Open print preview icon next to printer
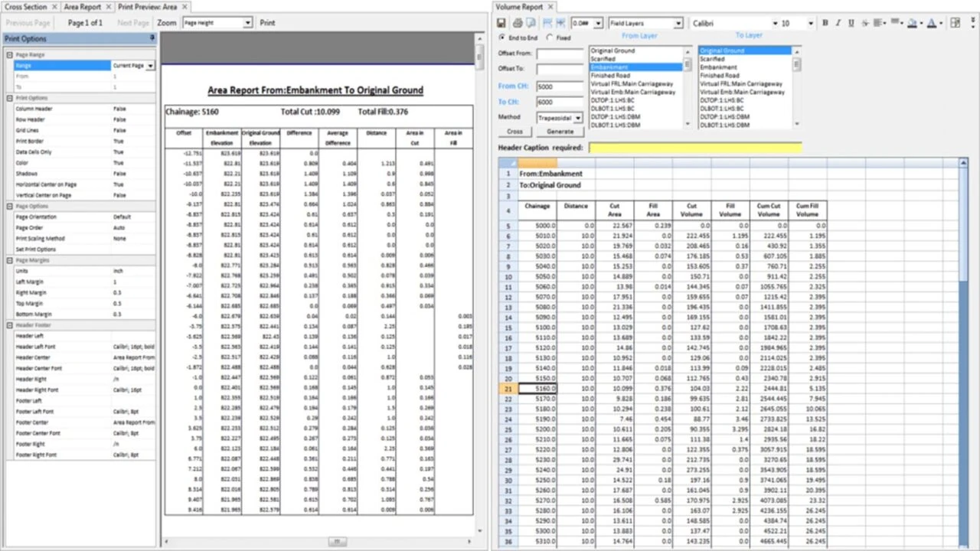The image size is (980, 551). [531, 23]
